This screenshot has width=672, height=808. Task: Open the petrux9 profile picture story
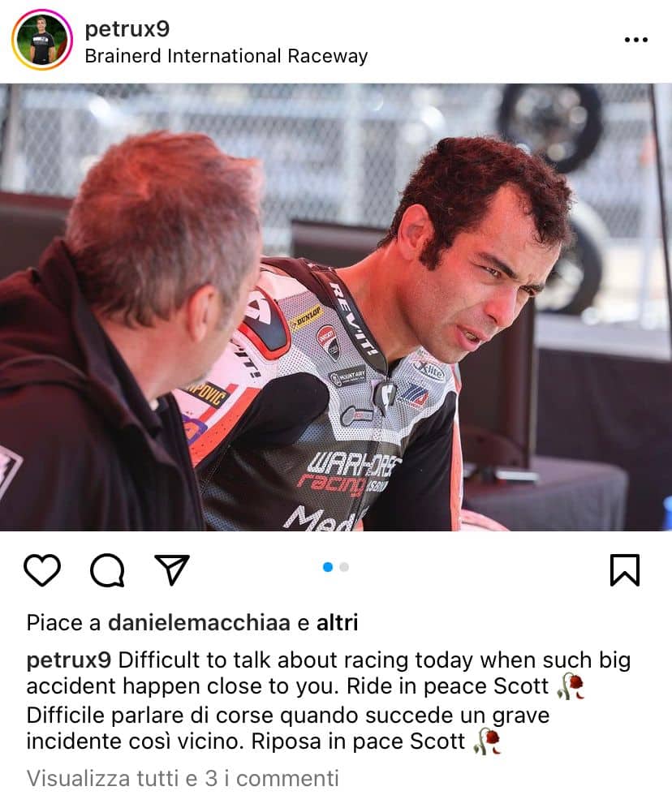(41, 39)
